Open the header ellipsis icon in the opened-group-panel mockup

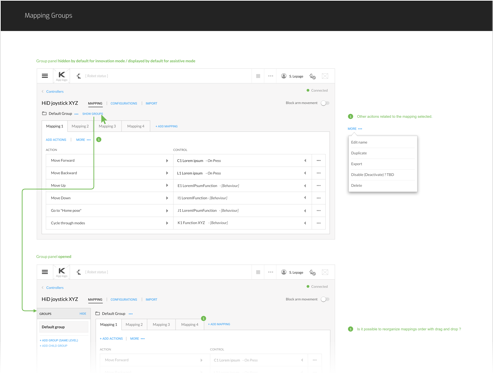271,272
